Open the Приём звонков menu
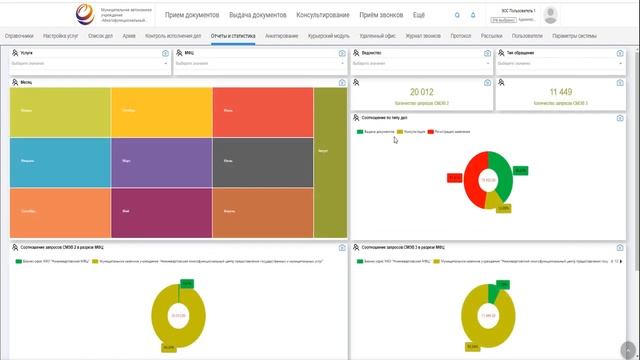The image size is (640, 360). point(381,15)
